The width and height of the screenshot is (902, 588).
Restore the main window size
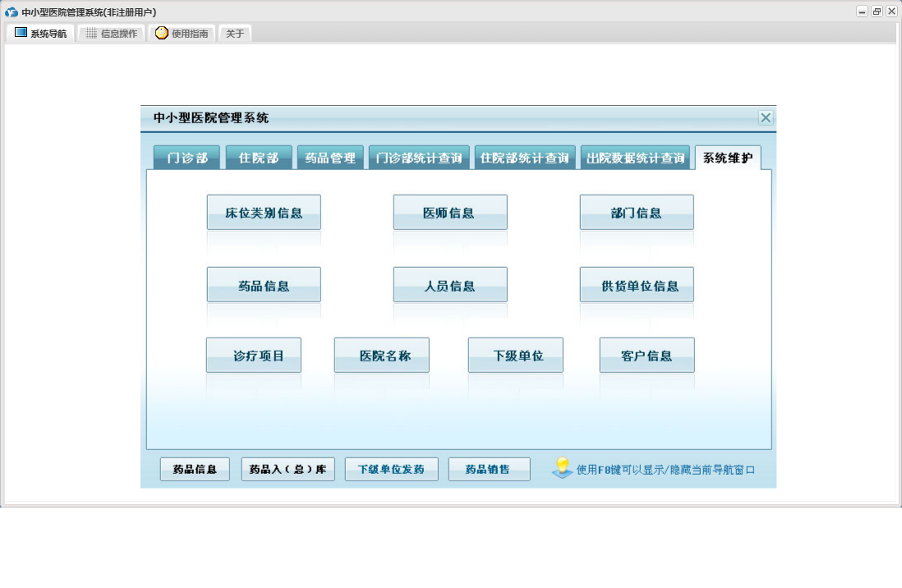pyautogui.click(x=877, y=11)
